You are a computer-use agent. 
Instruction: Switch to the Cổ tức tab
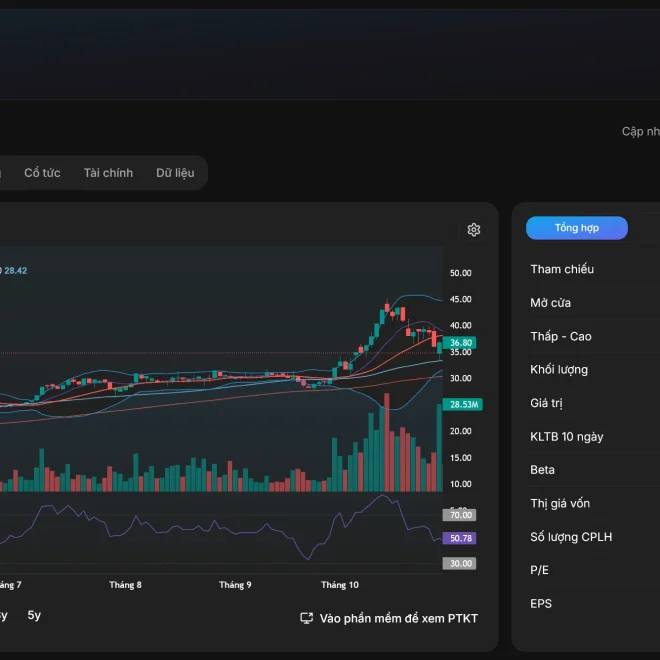pos(42,173)
